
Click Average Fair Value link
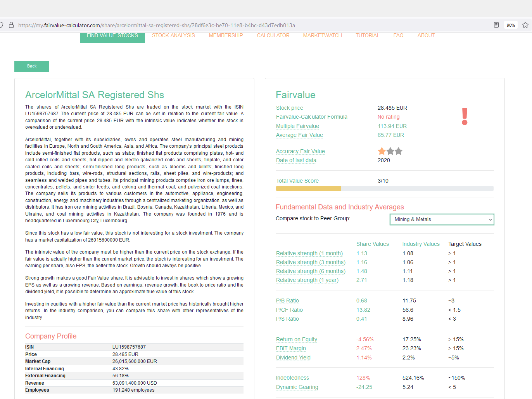[299, 135]
